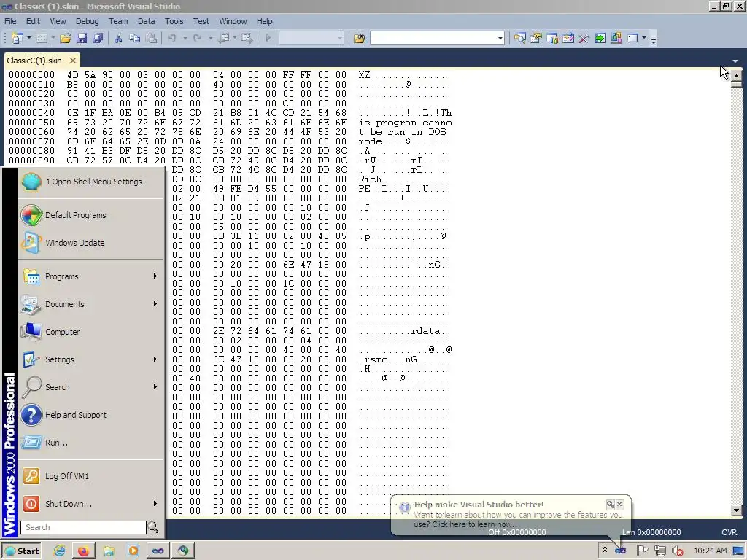Open 1 Open-Shell Menu Settings entry
The image size is (747, 560).
click(90, 182)
